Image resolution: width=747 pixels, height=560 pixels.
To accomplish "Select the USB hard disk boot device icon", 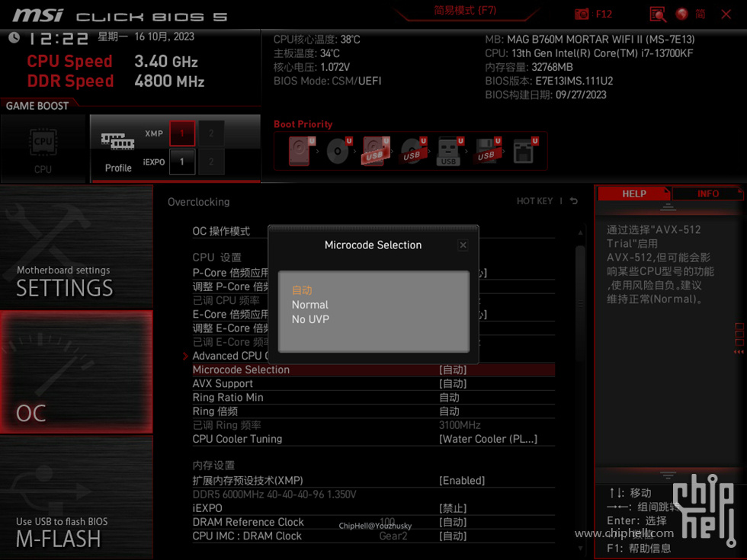I will 375,151.
